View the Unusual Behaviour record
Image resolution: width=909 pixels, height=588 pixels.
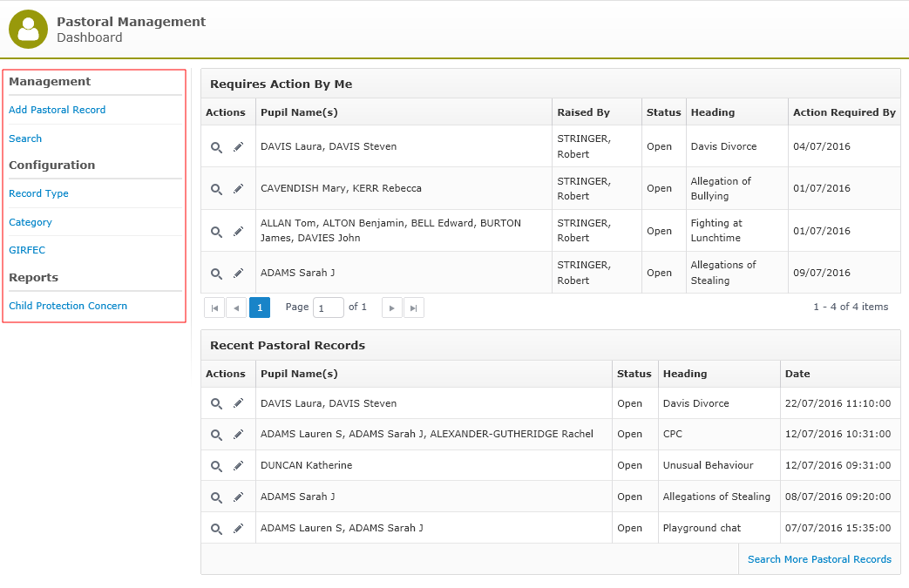[x=216, y=466]
